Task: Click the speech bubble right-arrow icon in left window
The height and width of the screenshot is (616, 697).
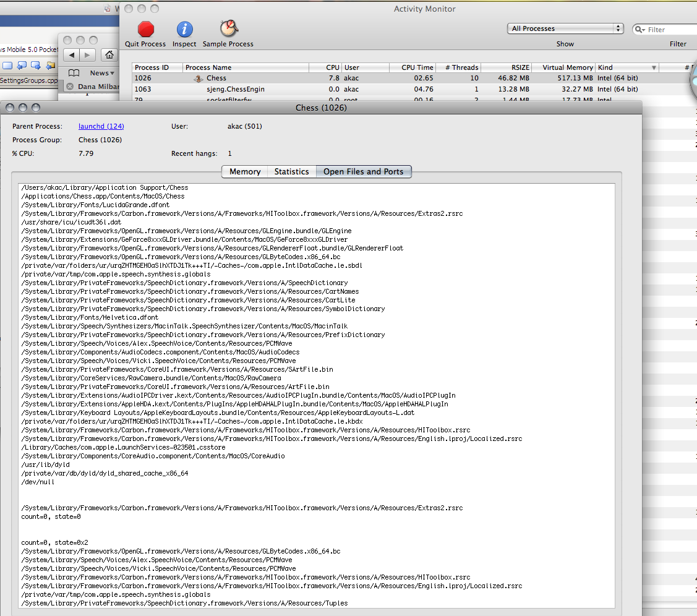Action: (36, 66)
